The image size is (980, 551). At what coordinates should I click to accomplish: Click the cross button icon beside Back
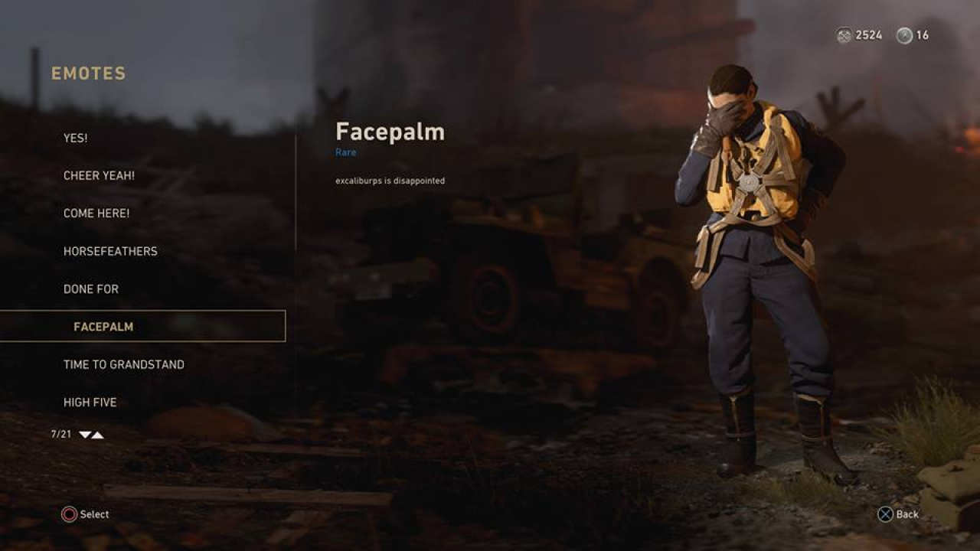(885, 514)
